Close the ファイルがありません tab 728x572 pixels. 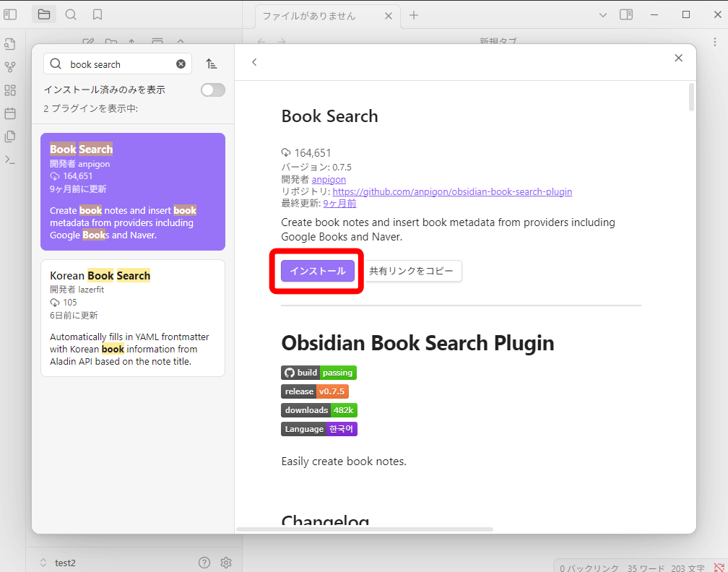[389, 16]
